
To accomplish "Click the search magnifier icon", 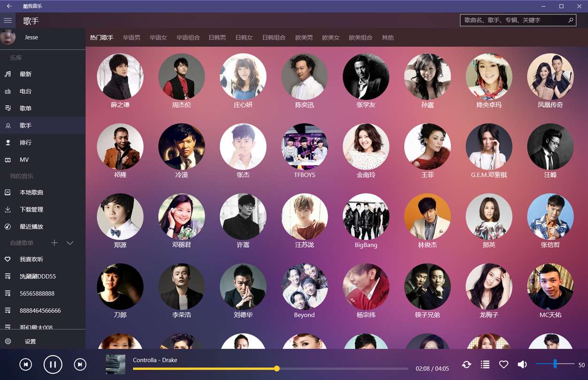I will (x=571, y=20).
